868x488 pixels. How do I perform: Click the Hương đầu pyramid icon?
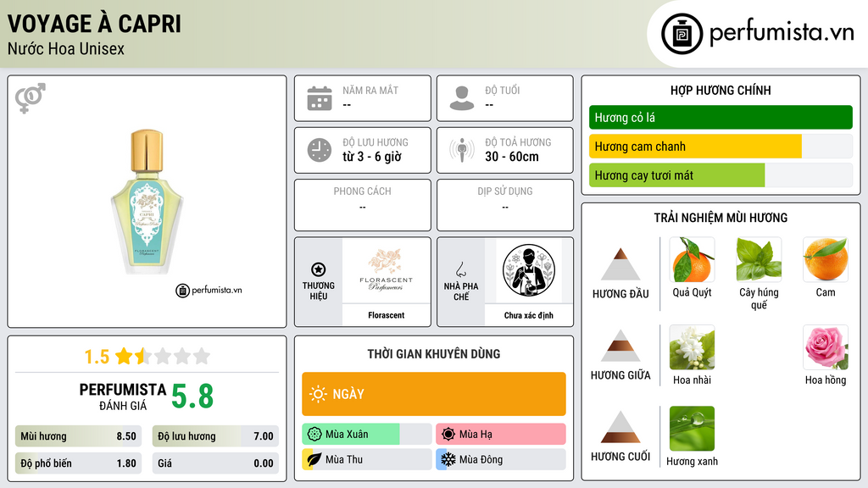tap(620, 264)
